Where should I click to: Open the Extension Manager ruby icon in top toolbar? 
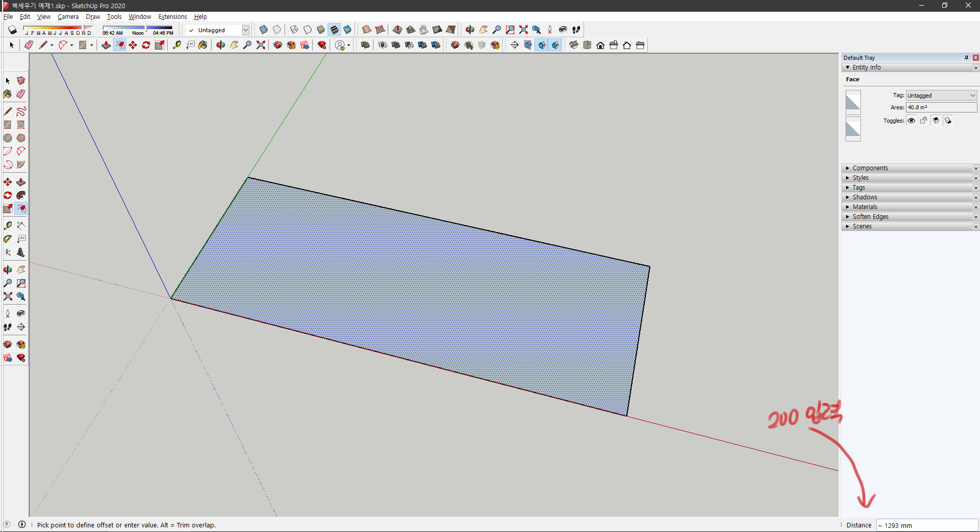322,45
